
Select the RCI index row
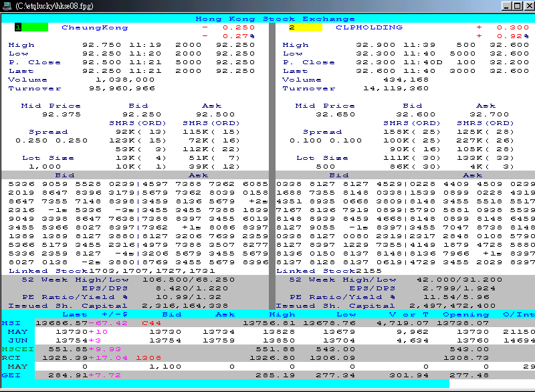click(13, 358)
